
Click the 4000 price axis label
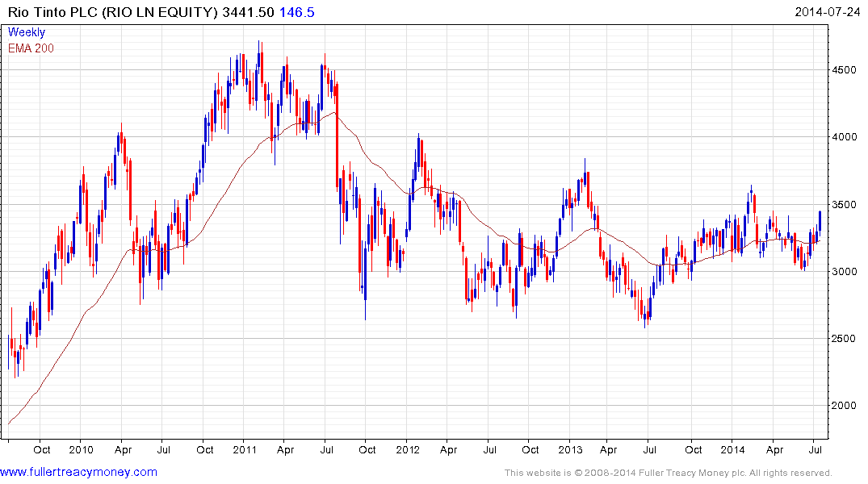pyautogui.click(x=845, y=137)
